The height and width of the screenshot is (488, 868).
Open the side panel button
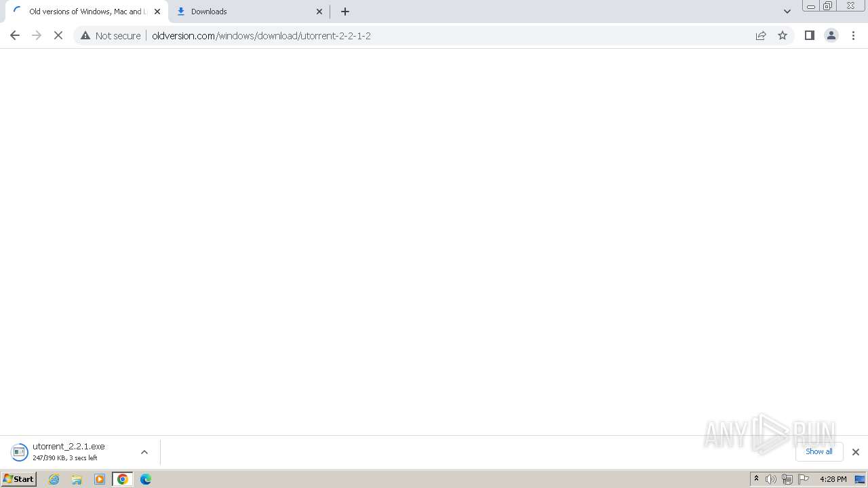[809, 35]
